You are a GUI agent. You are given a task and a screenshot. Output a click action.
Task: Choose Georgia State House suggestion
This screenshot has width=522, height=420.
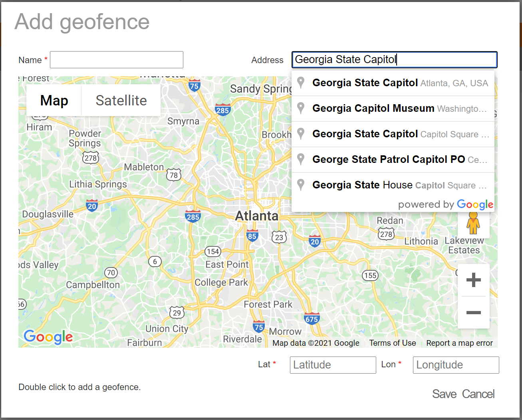pos(393,185)
